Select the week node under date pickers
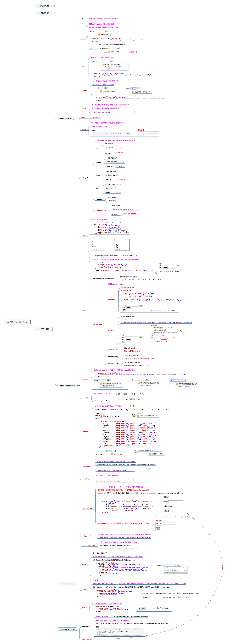The width and height of the screenshot is (242, 644). click(98, 176)
